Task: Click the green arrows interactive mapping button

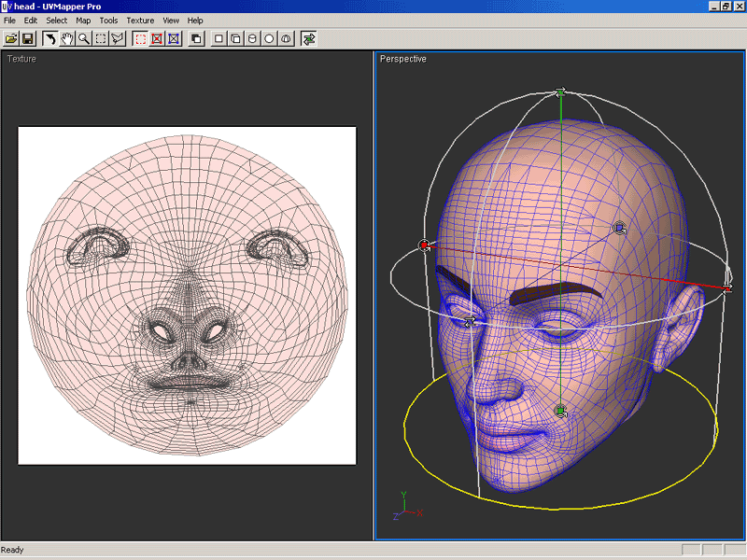Action: click(309, 38)
